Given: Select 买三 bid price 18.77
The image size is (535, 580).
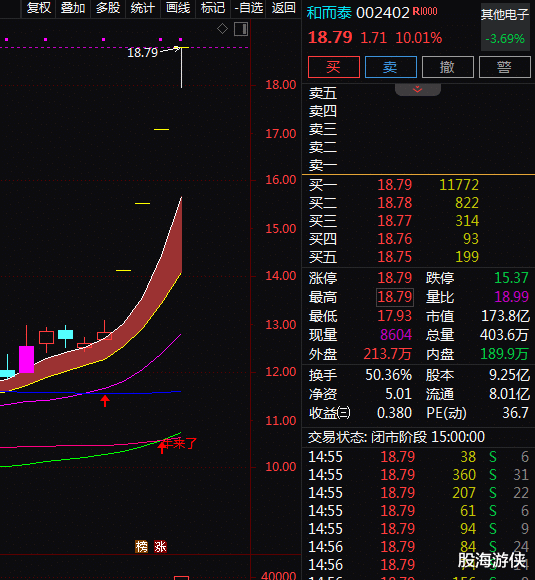Looking at the screenshot, I should [x=394, y=221].
